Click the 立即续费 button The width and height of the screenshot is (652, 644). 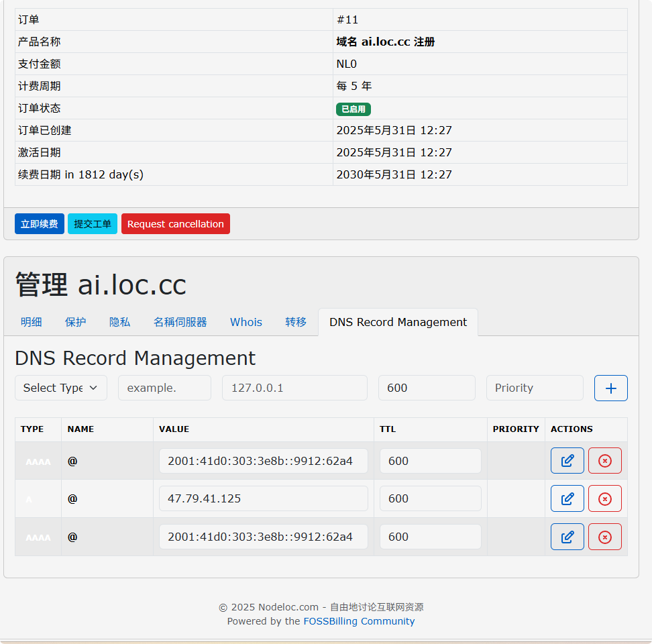40,223
